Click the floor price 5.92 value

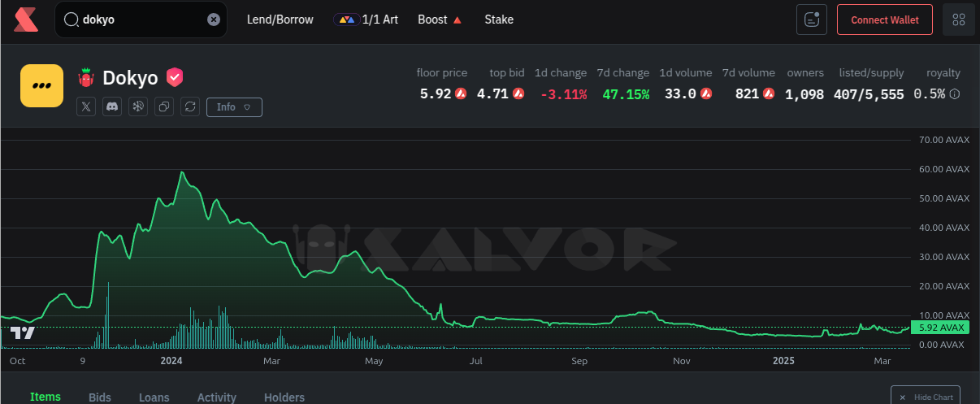[x=436, y=93]
